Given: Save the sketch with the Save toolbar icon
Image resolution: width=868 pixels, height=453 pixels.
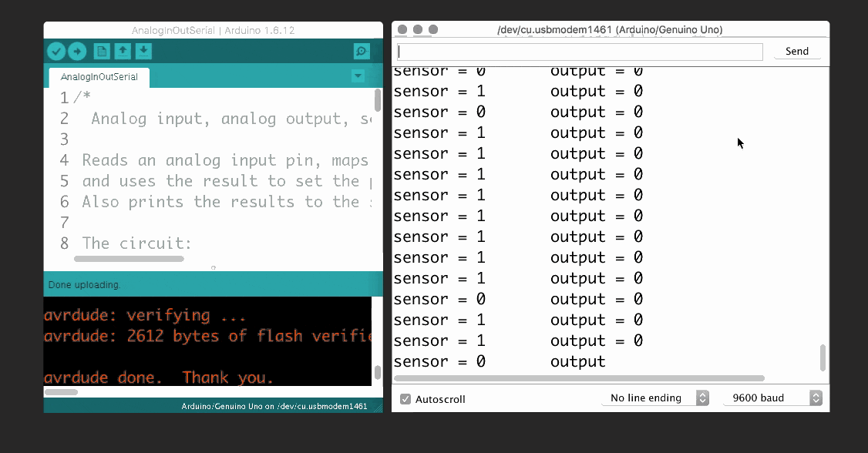Looking at the screenshot, I should [143, 51].
